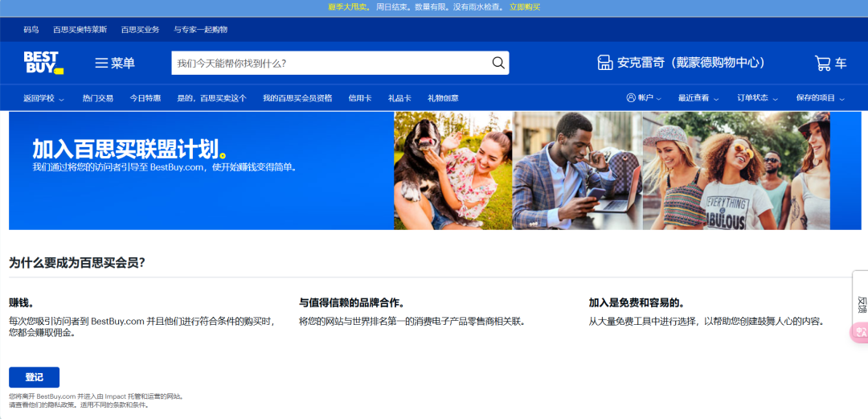Click the woman with dog photo
The height and width of the screenshot is (419, 868).
(x=452, y=170)
